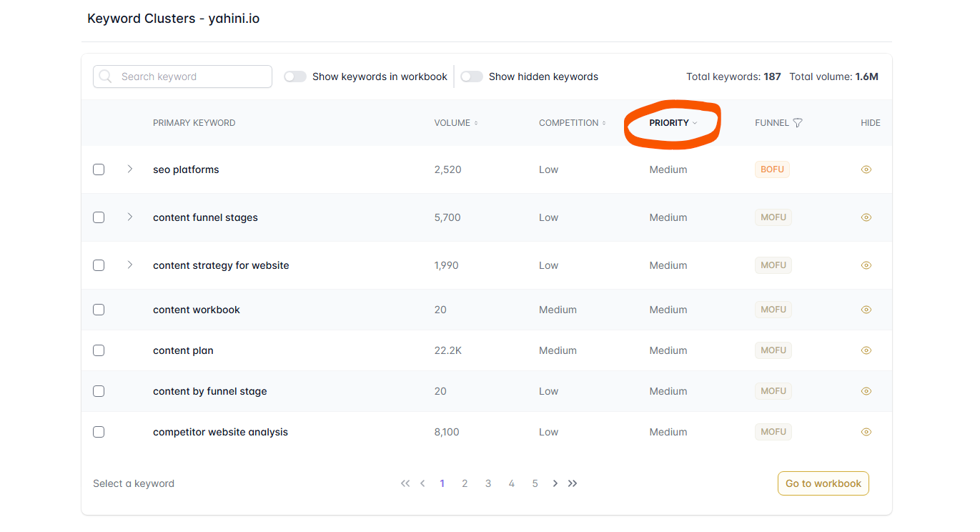Viewport: 980px width, 532px height.
Task: Open page 4 of results
Action: (x=512, y=483)
